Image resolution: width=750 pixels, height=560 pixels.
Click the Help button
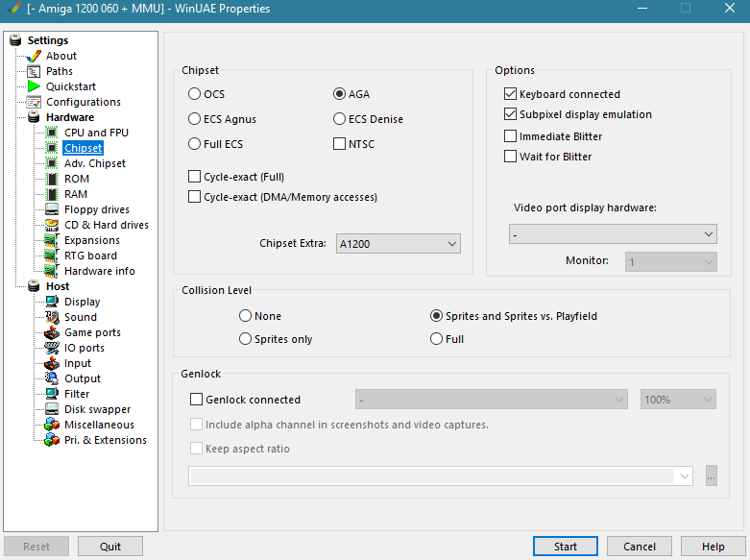coord(713,547)
